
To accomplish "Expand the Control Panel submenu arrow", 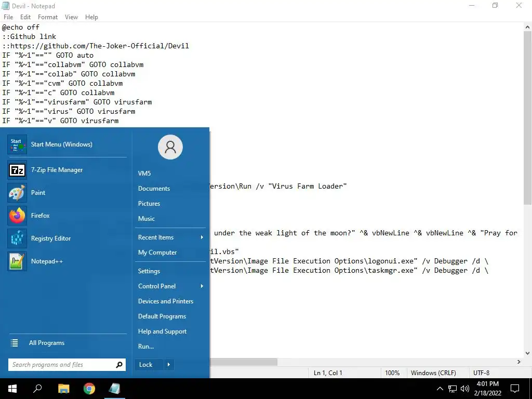I will [x=202, y=286].
